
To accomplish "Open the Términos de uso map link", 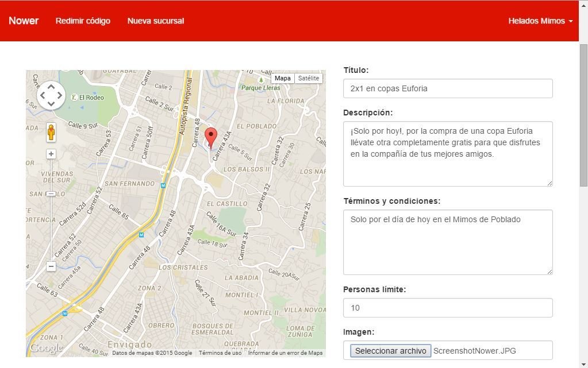I will coord(220,352).
